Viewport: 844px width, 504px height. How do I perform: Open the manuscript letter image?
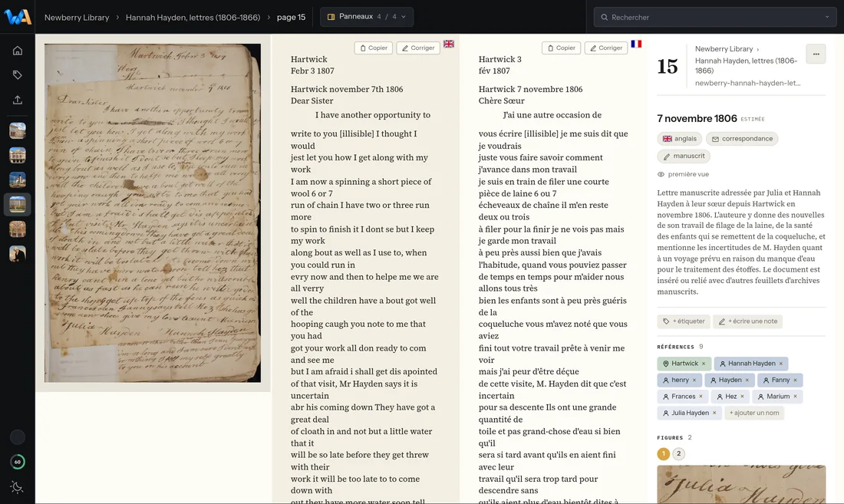tap(153, 213)
